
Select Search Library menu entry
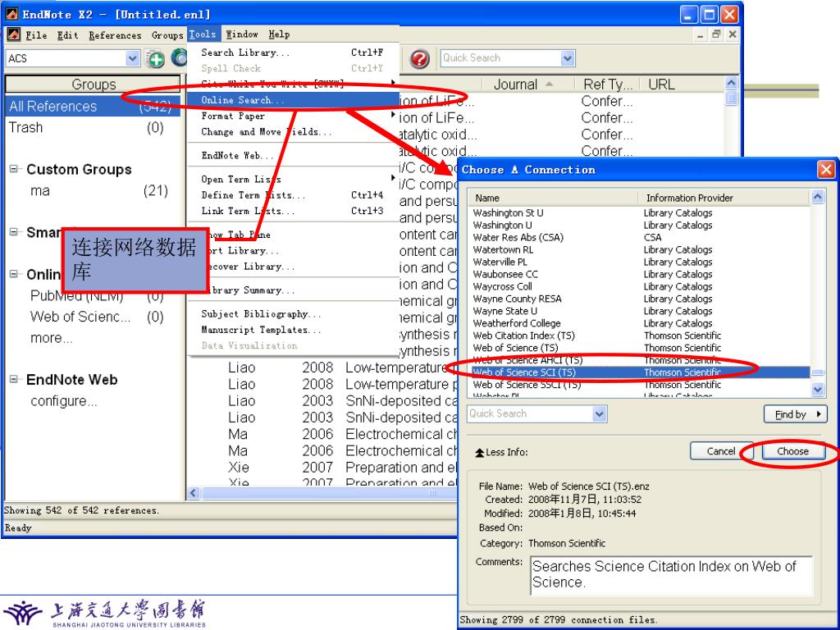coord(293,52)
